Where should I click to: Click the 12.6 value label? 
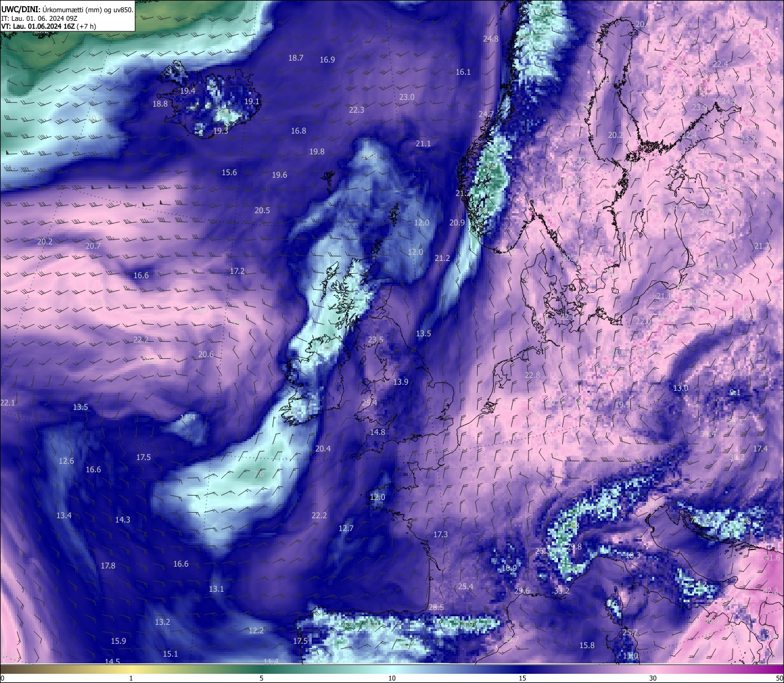(x=66, y=461)
